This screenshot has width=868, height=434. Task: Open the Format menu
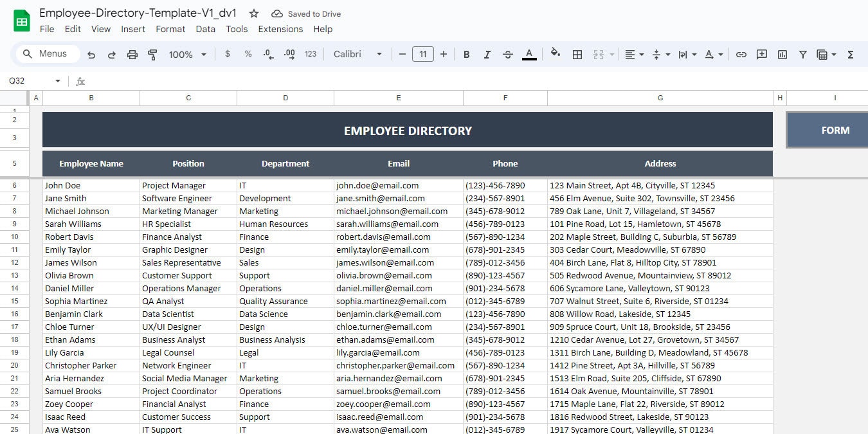point(170,29)
